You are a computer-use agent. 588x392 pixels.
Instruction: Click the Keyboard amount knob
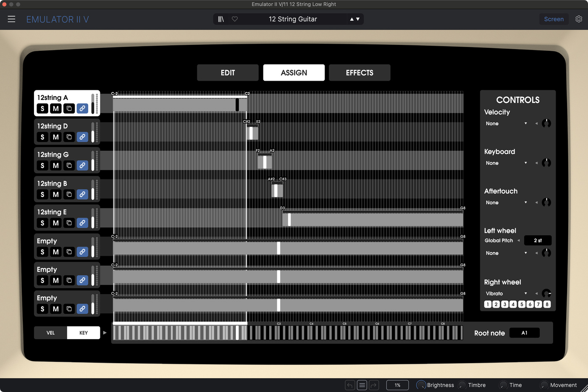click(x=546, y=163)
